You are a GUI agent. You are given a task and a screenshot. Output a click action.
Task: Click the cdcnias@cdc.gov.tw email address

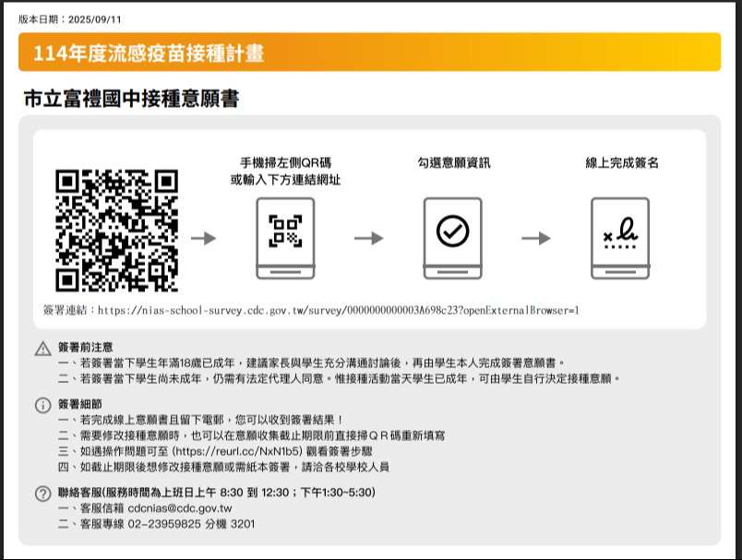(180, 508)
